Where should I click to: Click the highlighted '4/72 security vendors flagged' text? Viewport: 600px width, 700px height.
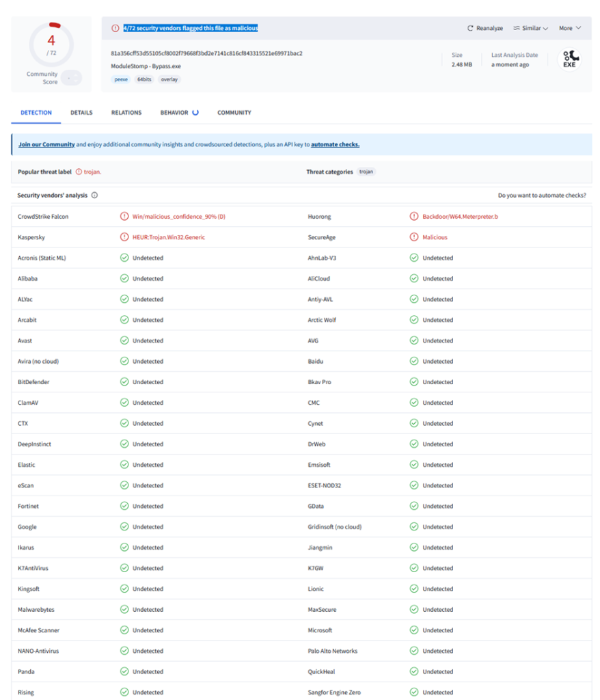coord(191,28)
